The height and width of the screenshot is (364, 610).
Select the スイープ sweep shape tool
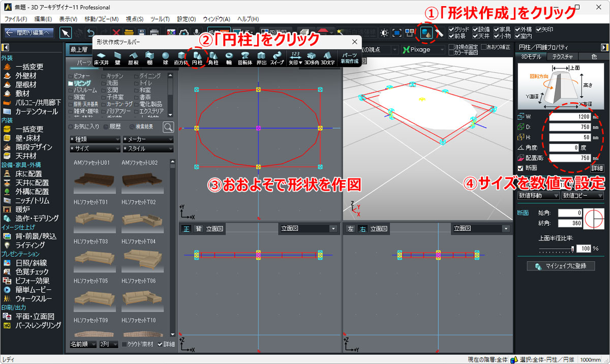click(277, 57)
